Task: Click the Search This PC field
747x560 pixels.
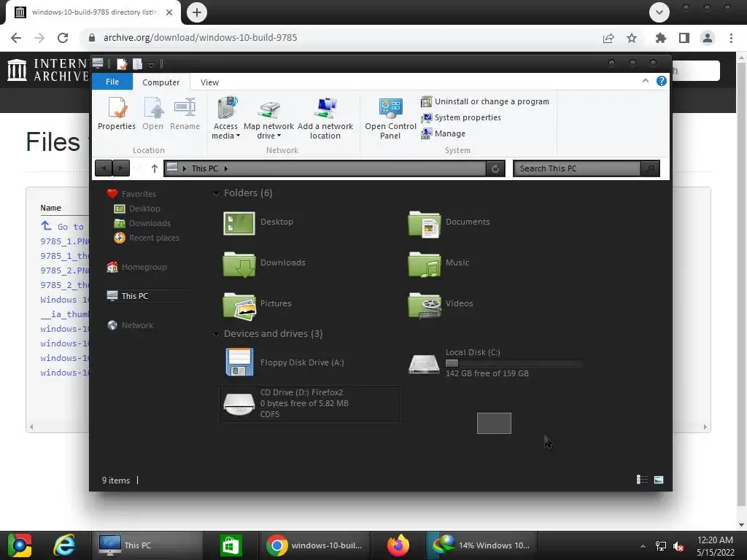Action: click(577, 168)
